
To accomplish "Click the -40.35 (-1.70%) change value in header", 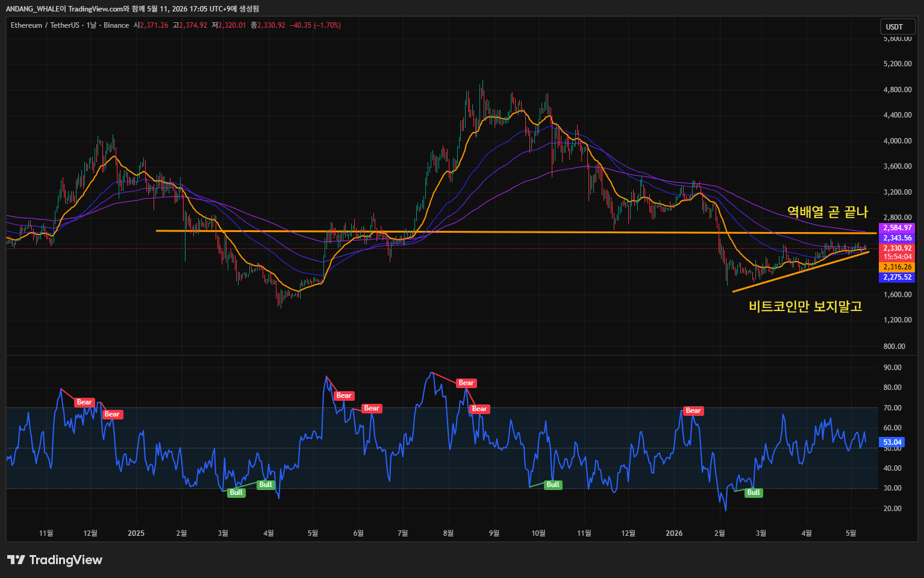I will 315,25.
